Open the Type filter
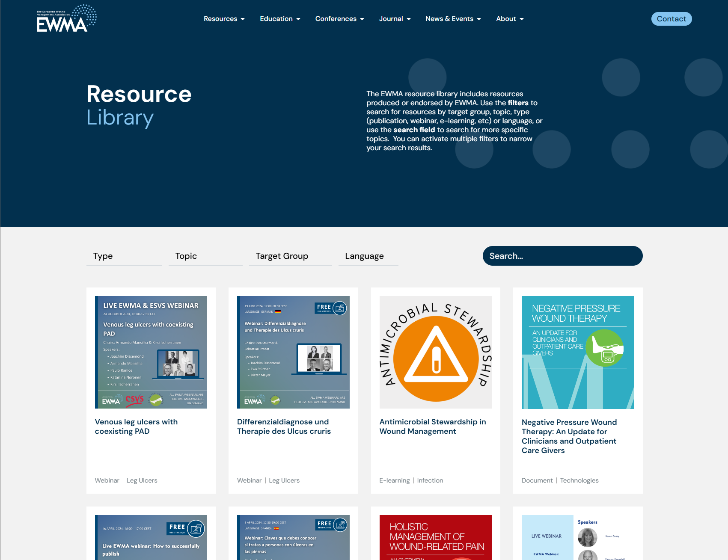Screen dimensions: 728x560 [124, 256]
